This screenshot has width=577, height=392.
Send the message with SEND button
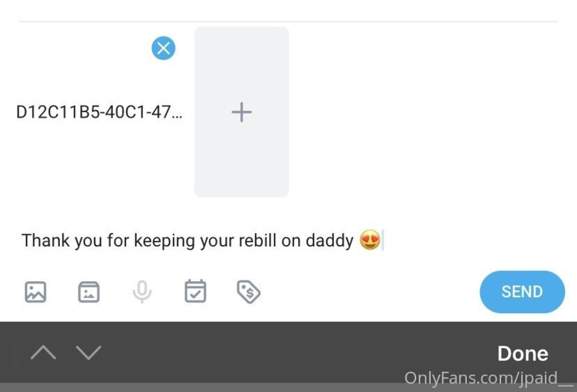pyautogui.click(x=522, y=291)
